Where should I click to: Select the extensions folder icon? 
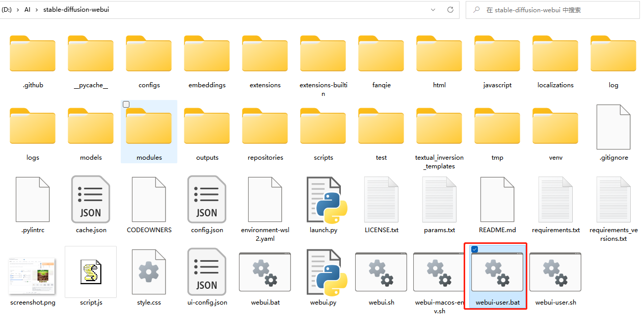(265, 55)
